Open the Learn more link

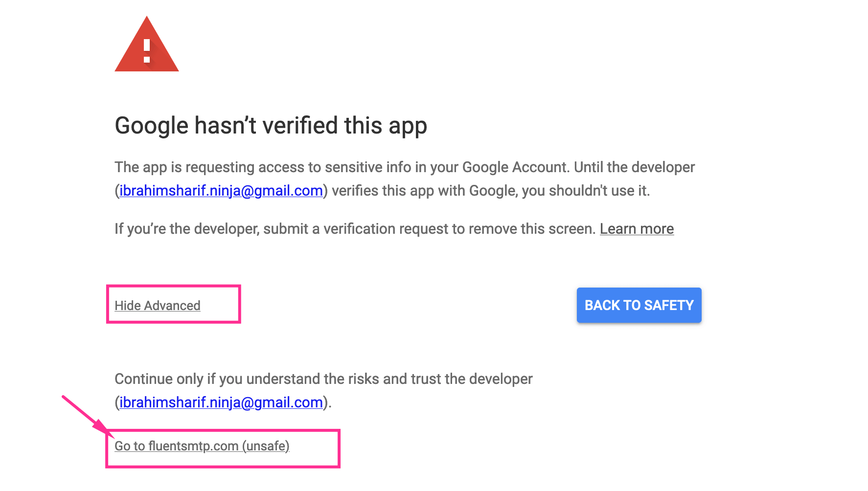click(x=637, y=229)
